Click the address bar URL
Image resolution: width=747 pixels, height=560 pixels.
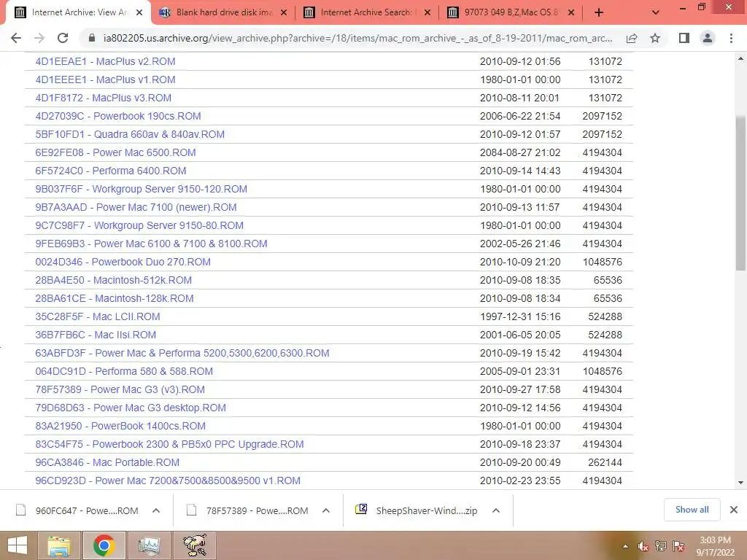tap(357, 38)
